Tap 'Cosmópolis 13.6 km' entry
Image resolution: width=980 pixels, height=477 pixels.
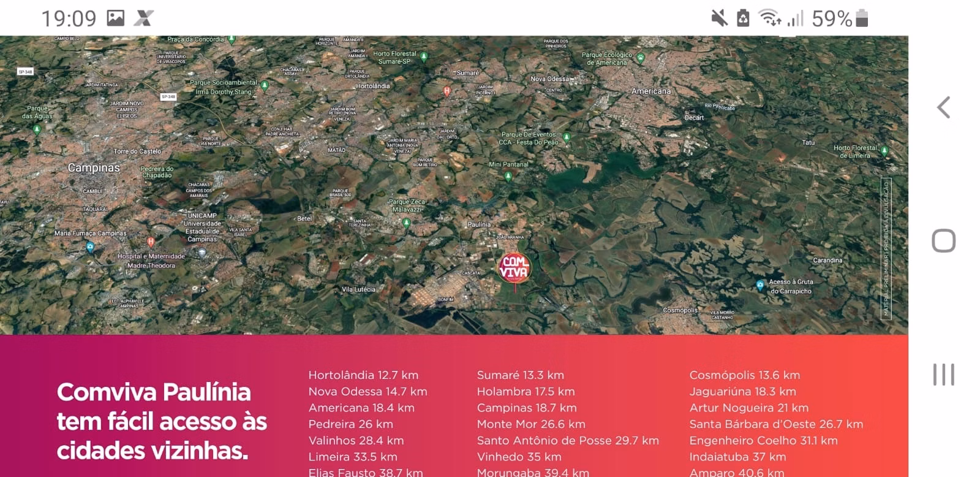click(745, 375)
